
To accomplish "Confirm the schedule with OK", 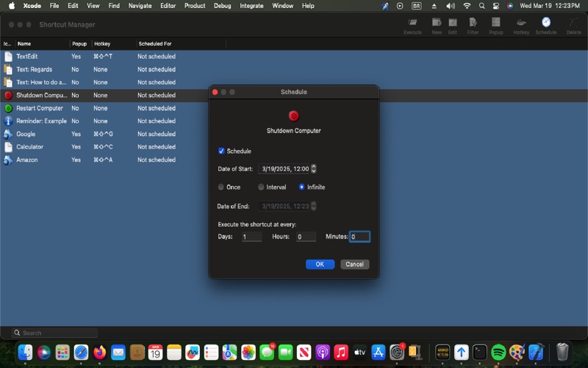I will point(320,264).
